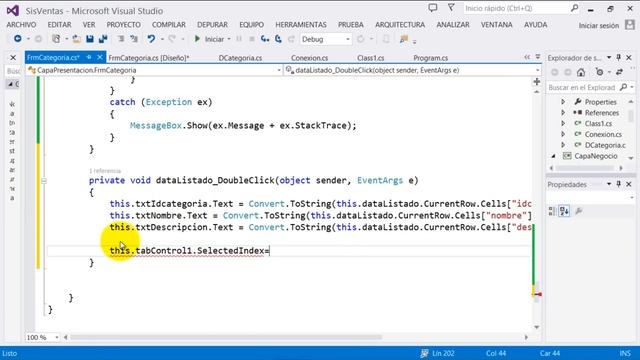Image resolution: width=640 pixels, height=360 pixels.
Task: Expand the Conexion.cs node
Action: [563, 134]
